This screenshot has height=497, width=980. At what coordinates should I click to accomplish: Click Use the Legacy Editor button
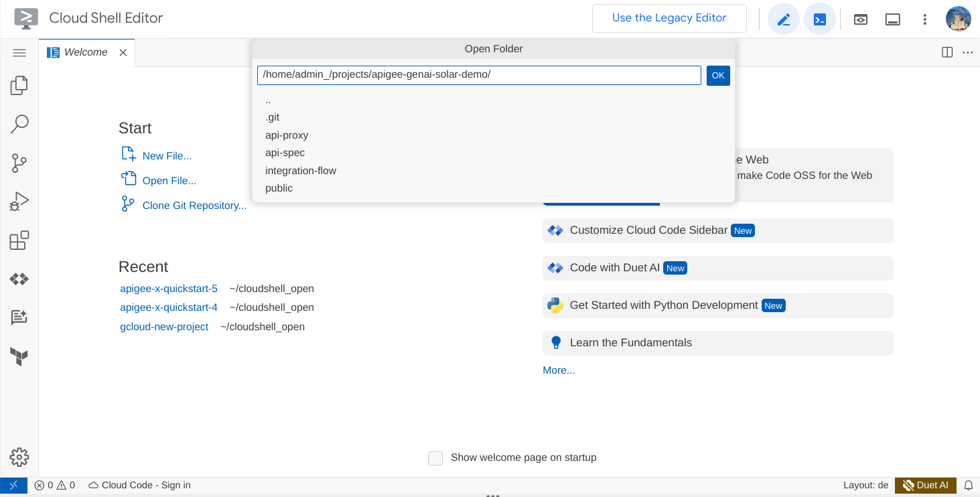(x=669, y=18)
